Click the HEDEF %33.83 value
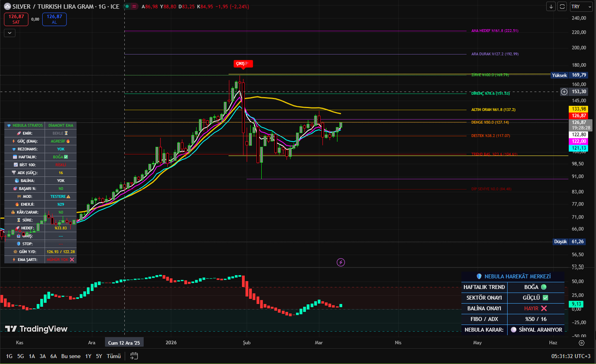This screenshot has height=364, width=596. point(61,228)
